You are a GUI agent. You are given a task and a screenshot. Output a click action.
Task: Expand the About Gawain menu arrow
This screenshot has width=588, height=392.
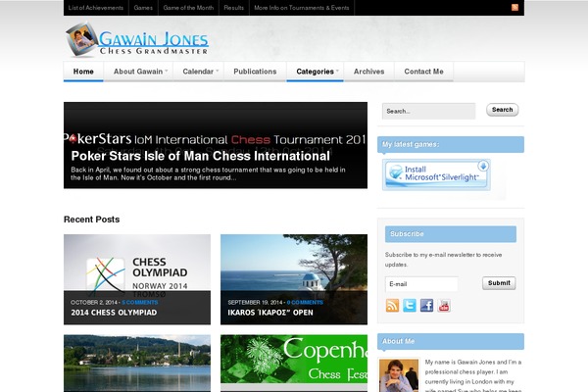pyautogui.click(x=167, y=71)
